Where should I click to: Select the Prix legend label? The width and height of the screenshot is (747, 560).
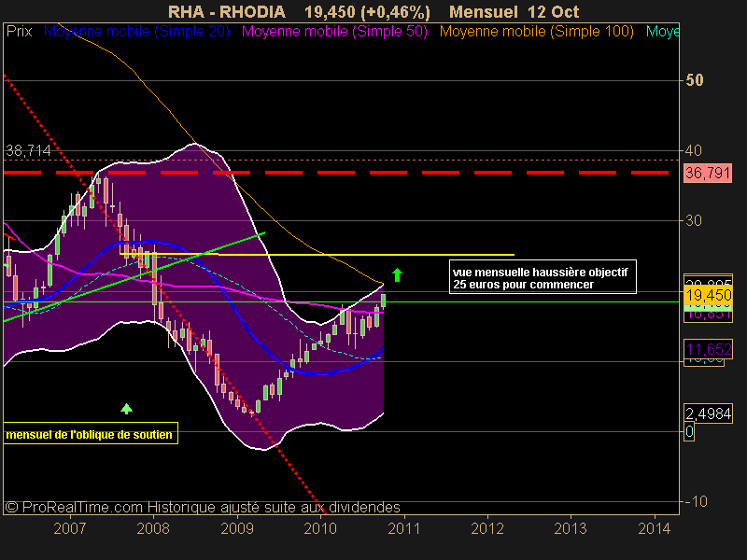point(19,32)
